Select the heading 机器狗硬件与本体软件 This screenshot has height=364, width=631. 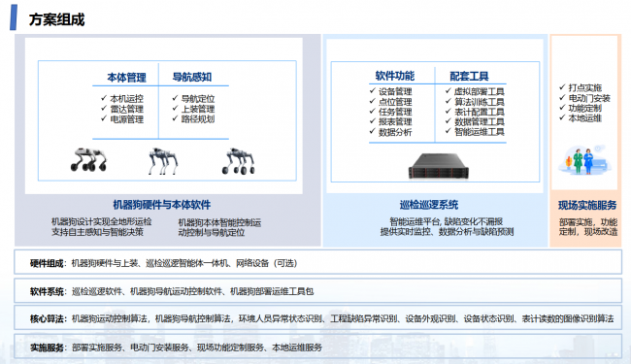[x=162, y=205]
